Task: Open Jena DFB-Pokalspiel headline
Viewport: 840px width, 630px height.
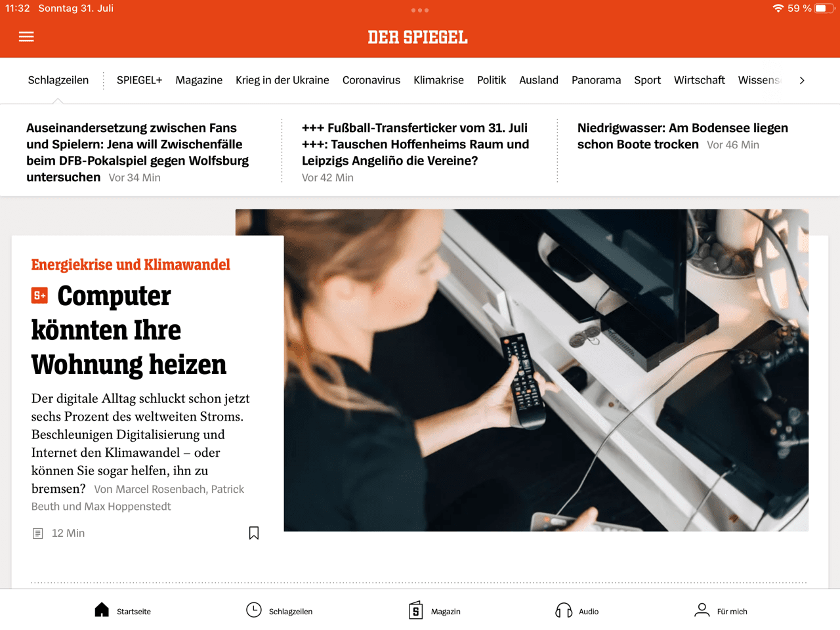Action: pos(138,152)
